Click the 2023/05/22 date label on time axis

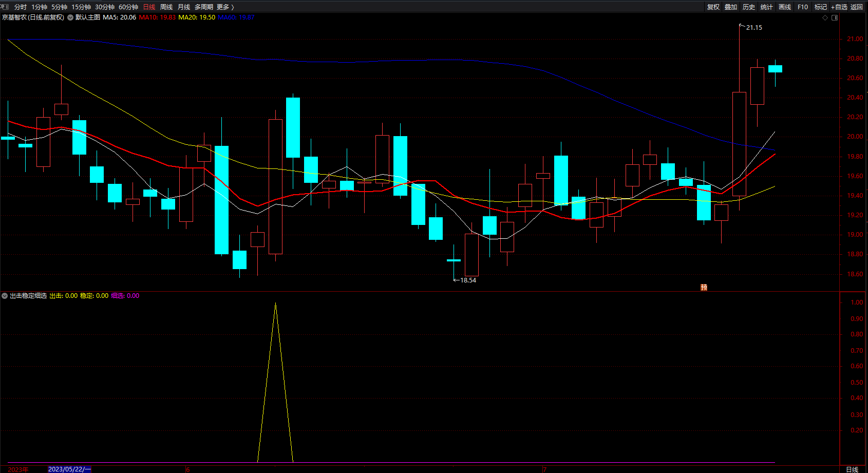(x=69, y=469)
